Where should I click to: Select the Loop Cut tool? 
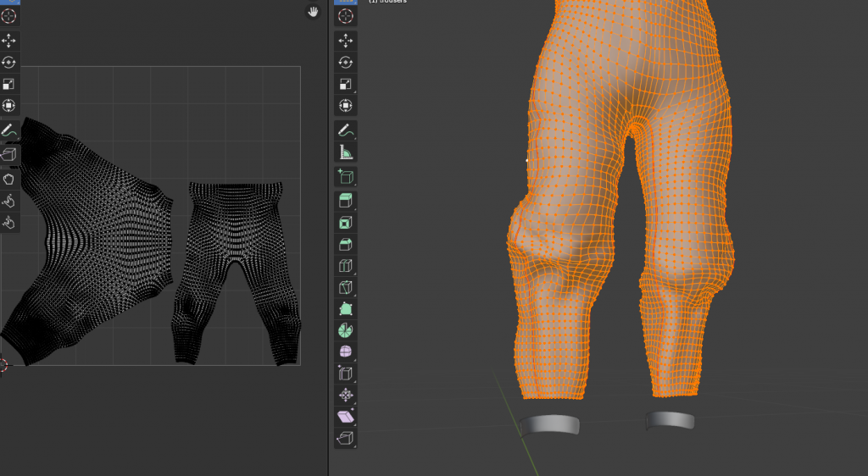pos(346,266)
